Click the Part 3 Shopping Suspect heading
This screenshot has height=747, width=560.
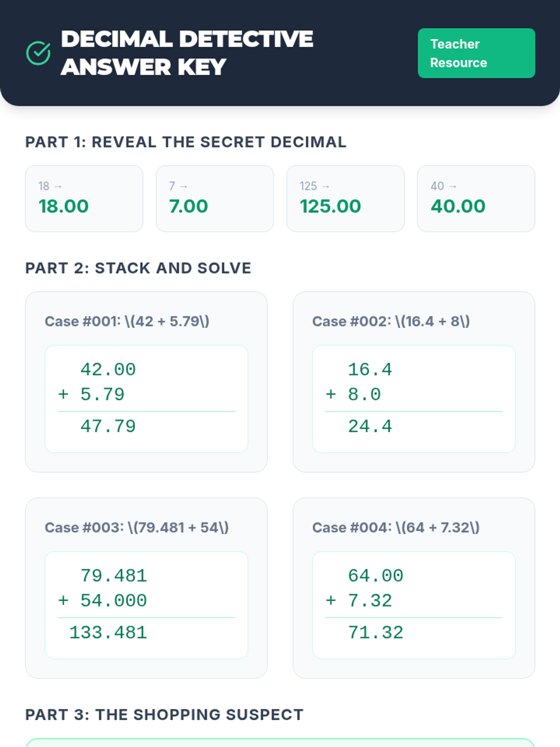pos(164,715)
